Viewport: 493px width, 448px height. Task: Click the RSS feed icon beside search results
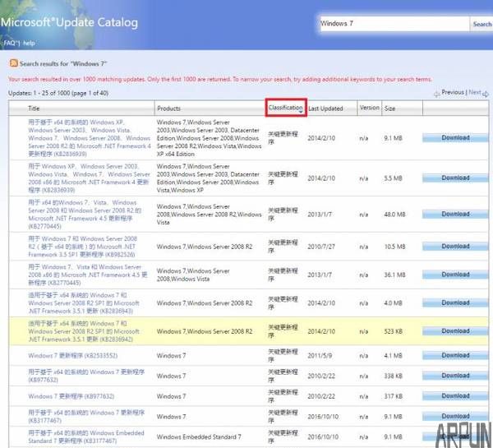pyautogui.click(x=13, y=63)
